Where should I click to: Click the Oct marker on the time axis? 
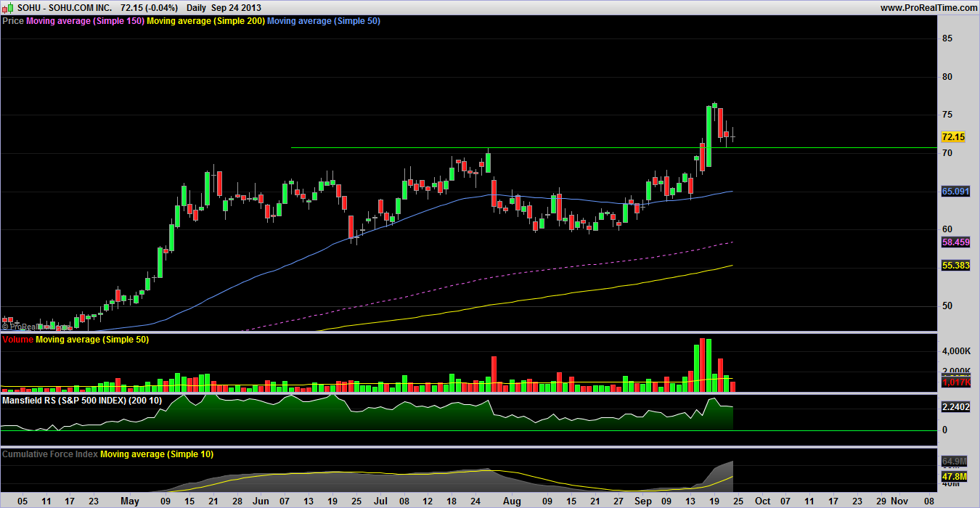(762, 501)
